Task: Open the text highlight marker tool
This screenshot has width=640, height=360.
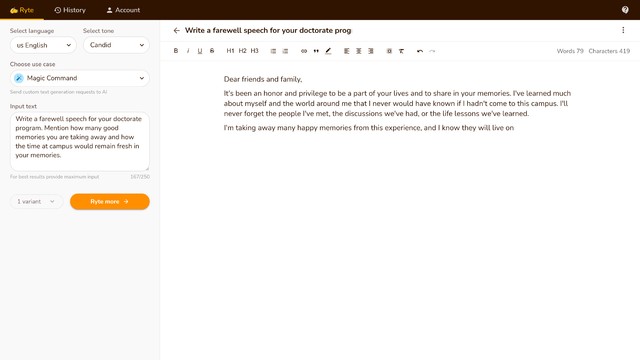Action: [328, 51]
